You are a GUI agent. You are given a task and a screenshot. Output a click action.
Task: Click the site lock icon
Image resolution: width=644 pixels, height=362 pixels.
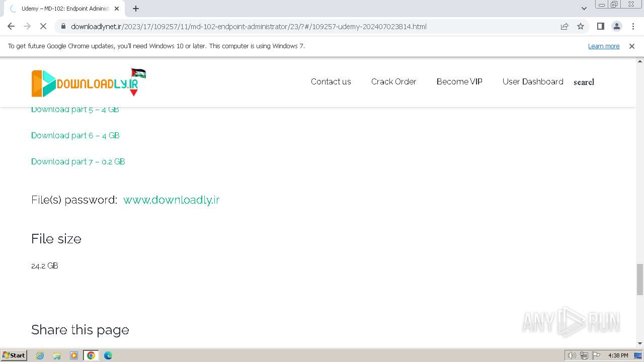point(63,26)
